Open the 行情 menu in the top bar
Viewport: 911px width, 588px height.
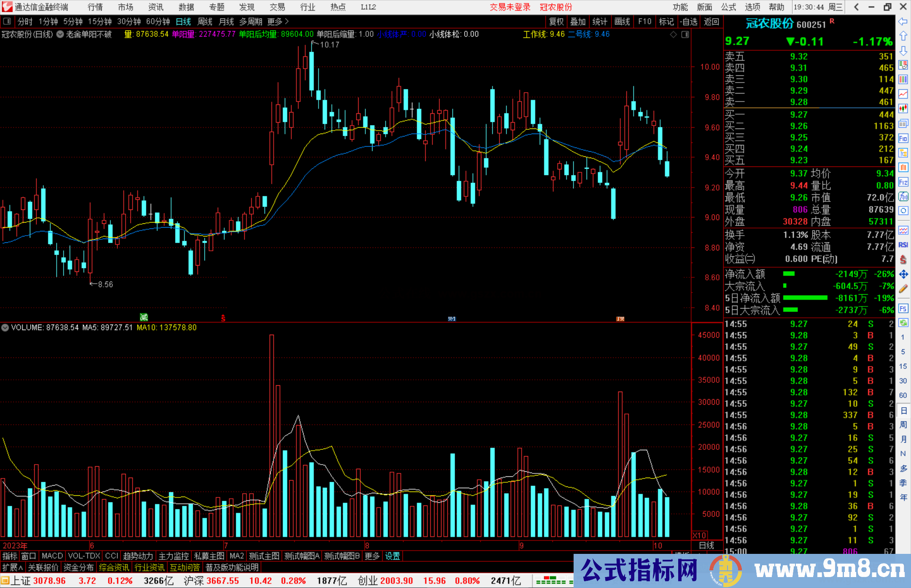coord(95,7)
